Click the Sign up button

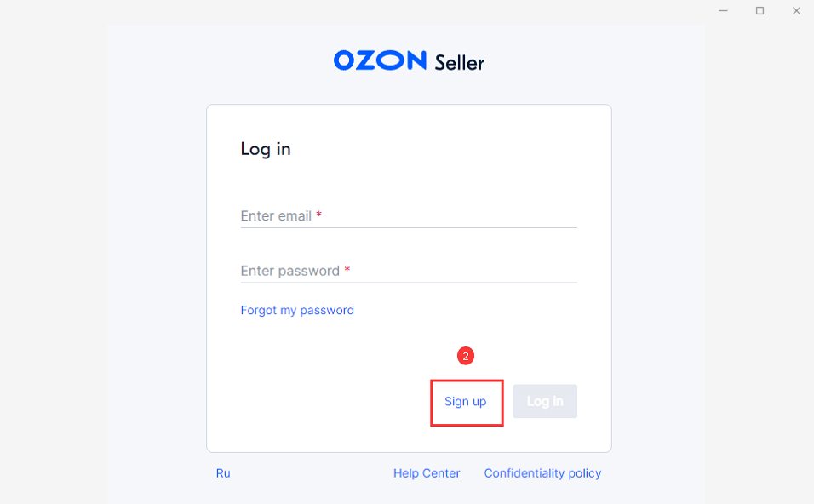pyautogui.click(x=466, y=401)
